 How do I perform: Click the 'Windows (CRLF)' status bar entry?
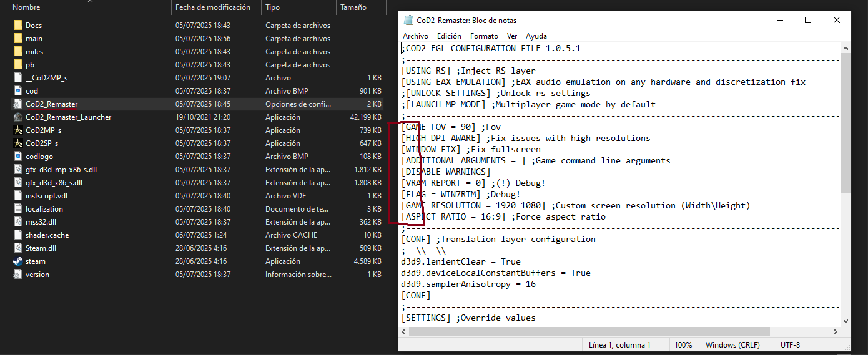click(731, 344)
